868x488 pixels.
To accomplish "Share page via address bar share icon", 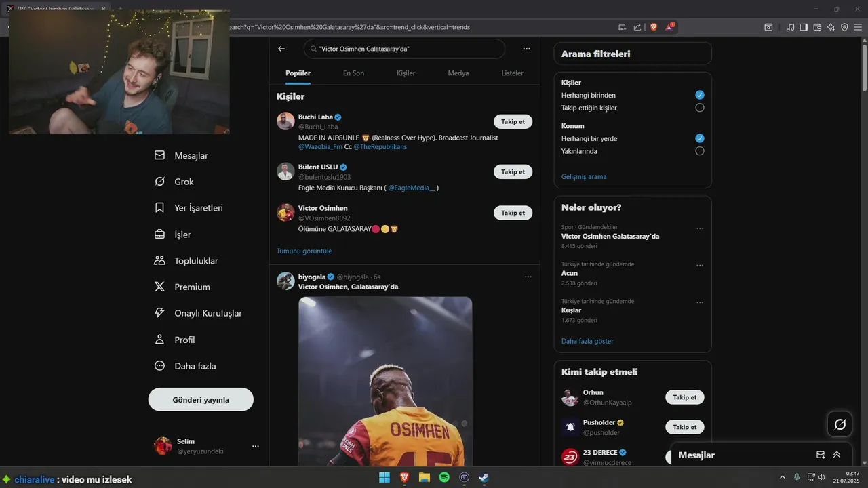I will tap(637, 27).
